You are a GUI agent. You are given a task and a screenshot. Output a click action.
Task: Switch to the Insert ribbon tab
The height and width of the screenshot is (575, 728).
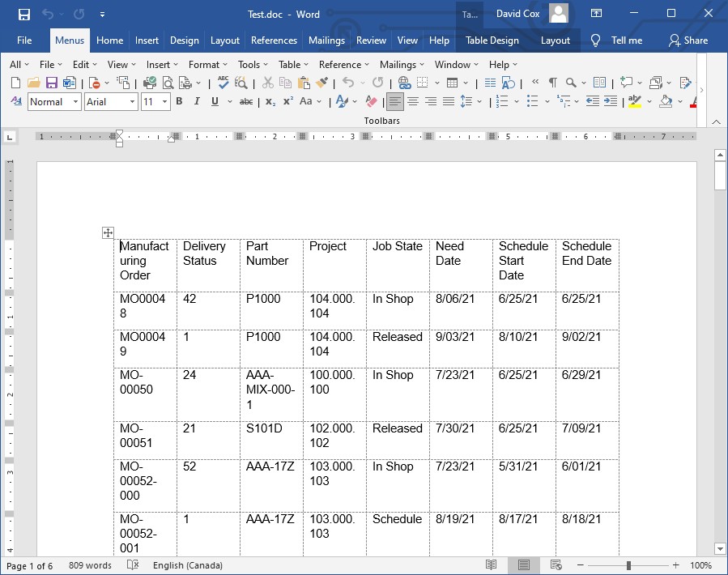tap(147, 40)
